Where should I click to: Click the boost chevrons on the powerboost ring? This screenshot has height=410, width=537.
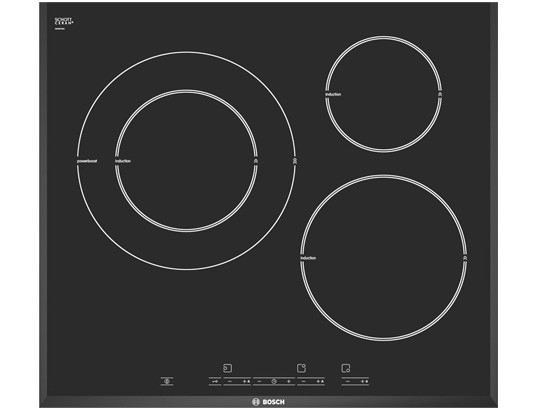[295, 161]
